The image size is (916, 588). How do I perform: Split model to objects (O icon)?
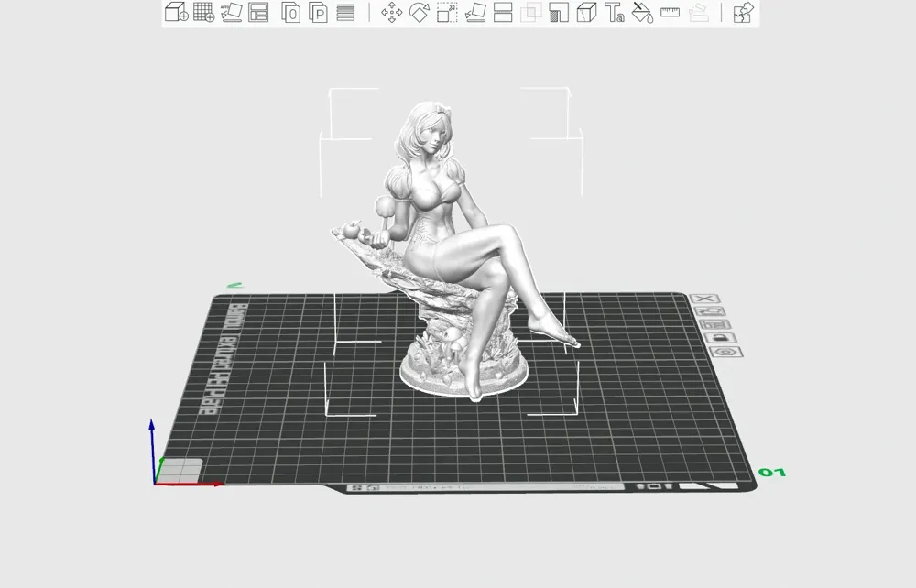pyautogui.click(x=290, y=12)
